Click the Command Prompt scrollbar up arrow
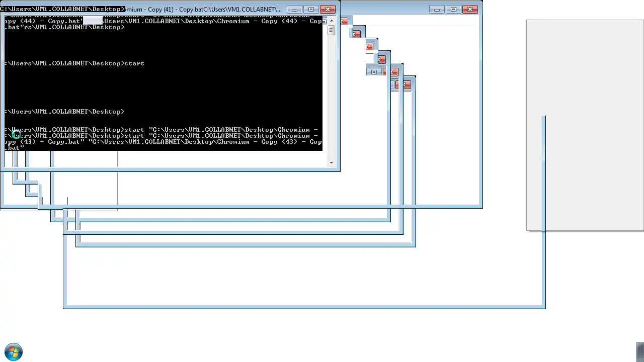 (331, 22)
